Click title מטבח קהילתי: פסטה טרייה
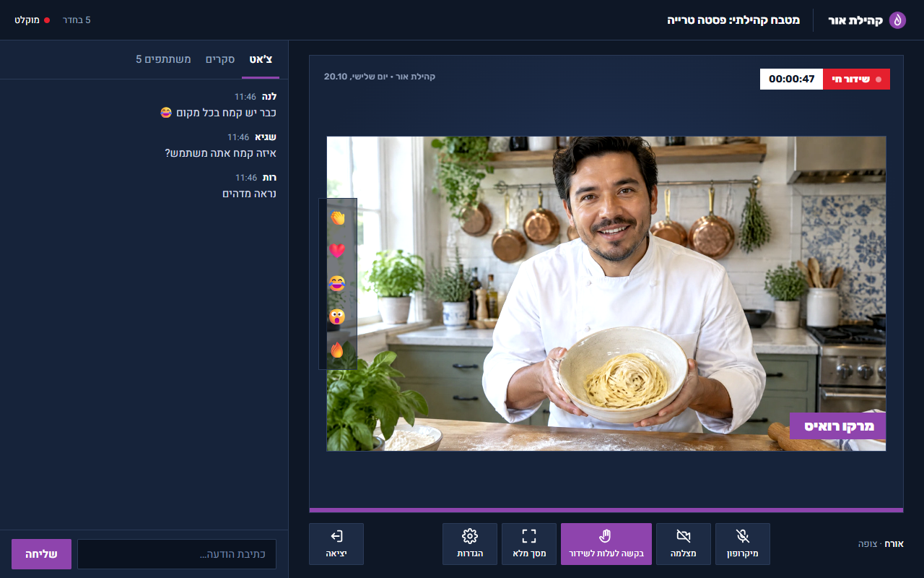924x578 pixels. [x=733, y=20]
